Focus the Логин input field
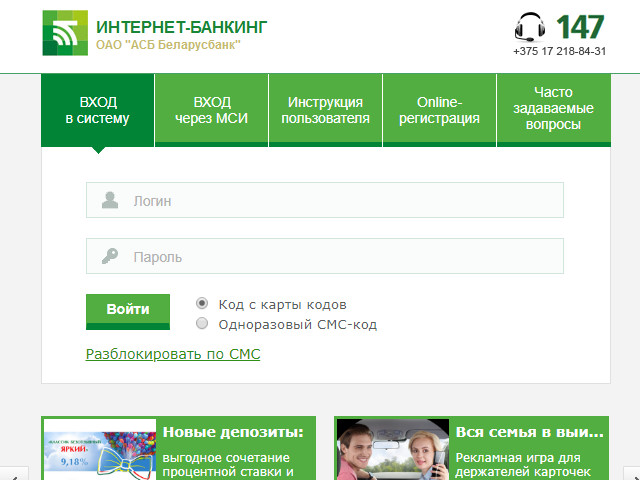This screenshot has width=640, height=480. pyautogui.click(x=325, y=200)
